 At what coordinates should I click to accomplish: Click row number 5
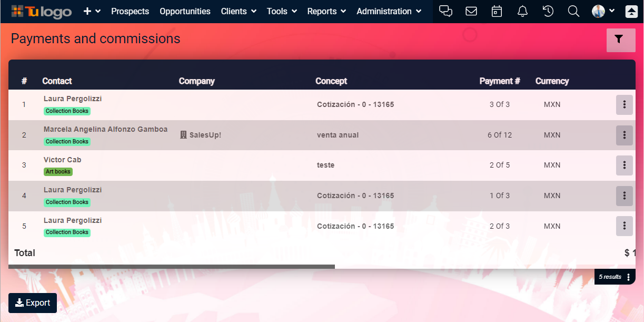click(x=24, y=226)
